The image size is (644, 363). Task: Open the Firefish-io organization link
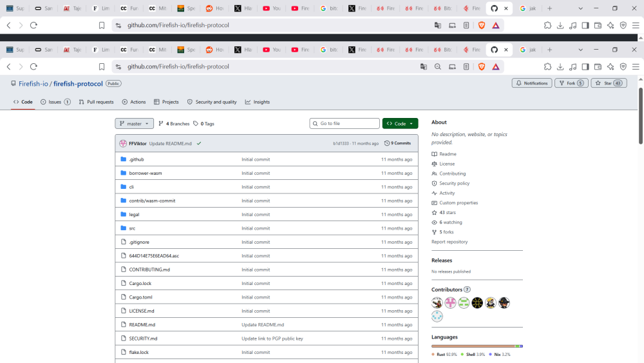point(33,83)
